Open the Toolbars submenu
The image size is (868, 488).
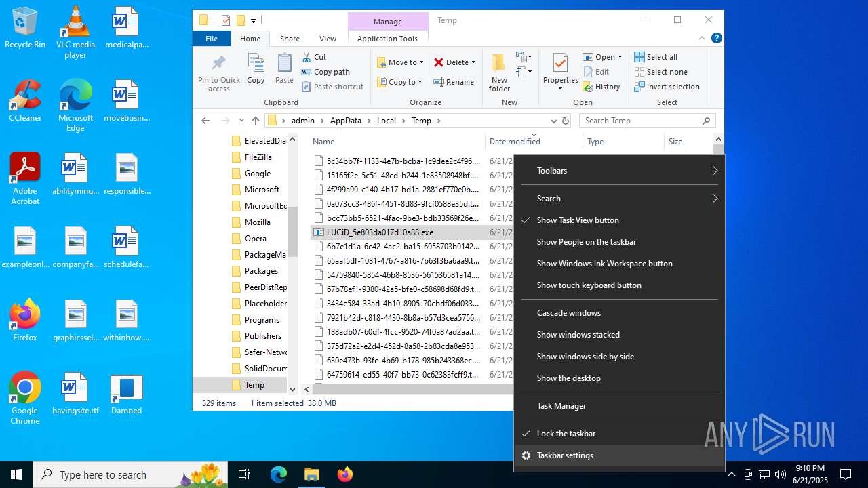click(x=619, y=171)
